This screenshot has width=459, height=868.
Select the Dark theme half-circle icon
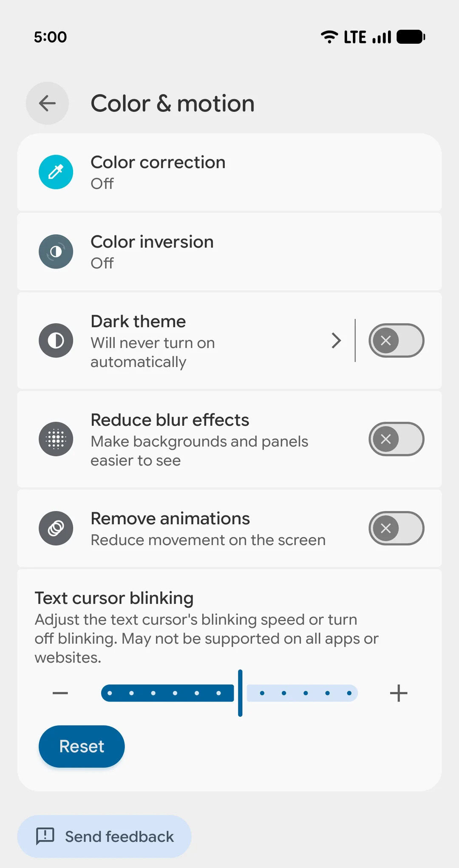coord(55,340)
